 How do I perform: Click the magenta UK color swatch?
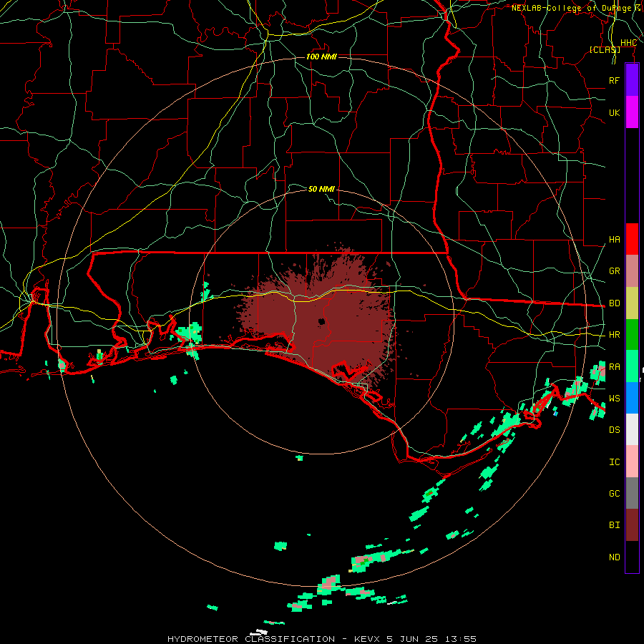[632, 112]
